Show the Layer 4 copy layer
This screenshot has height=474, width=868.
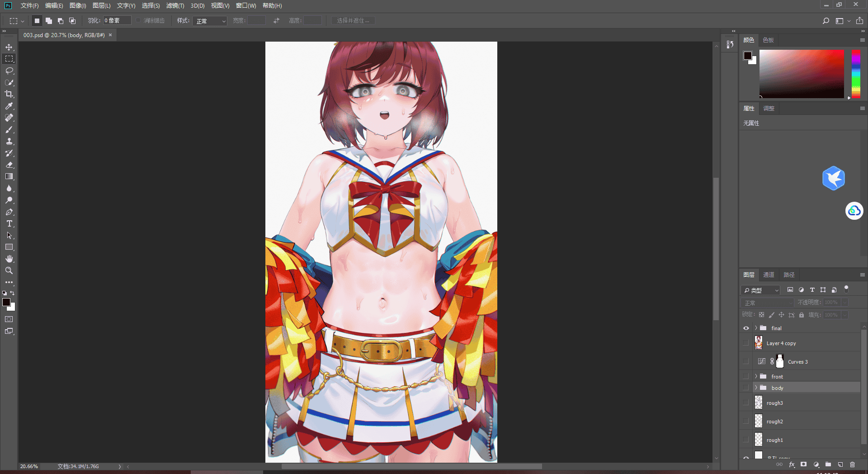tap(746, 343)
